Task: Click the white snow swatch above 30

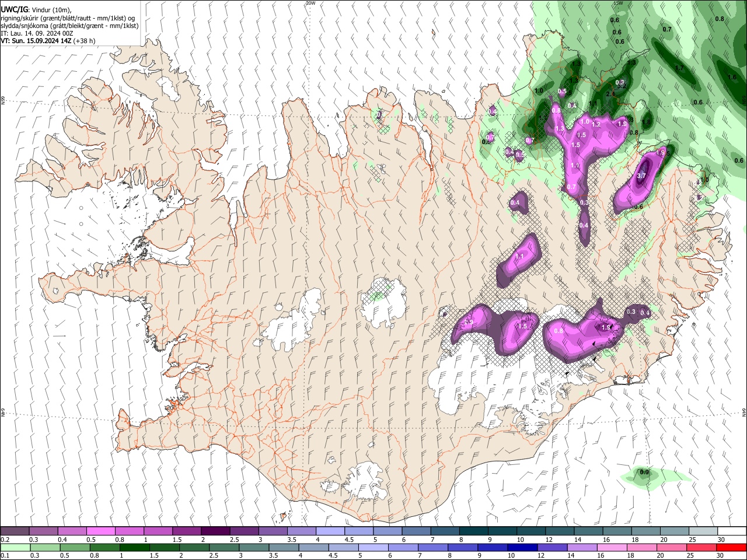Action: click(x=731, y=531)
